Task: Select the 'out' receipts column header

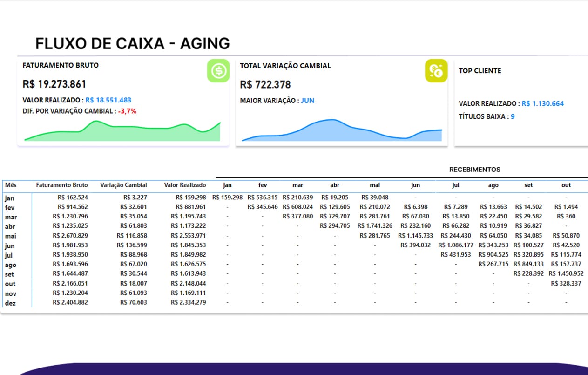Action: [x=566, y=185]
